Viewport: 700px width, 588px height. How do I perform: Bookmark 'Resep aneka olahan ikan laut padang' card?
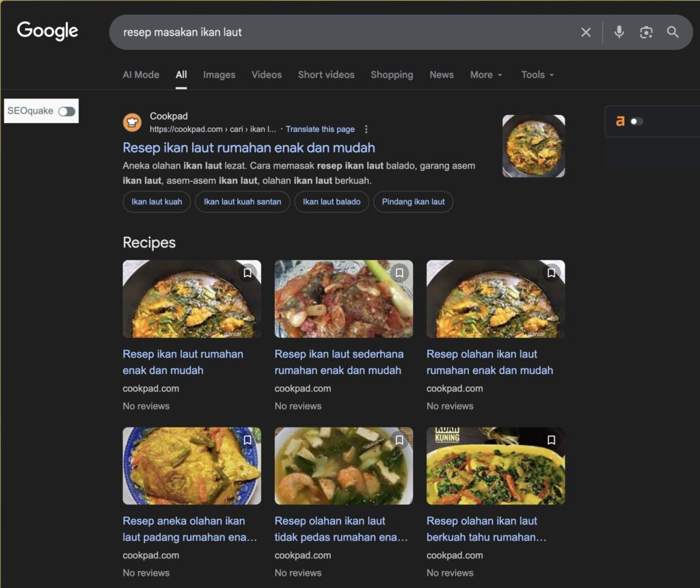tap(247, 440)
